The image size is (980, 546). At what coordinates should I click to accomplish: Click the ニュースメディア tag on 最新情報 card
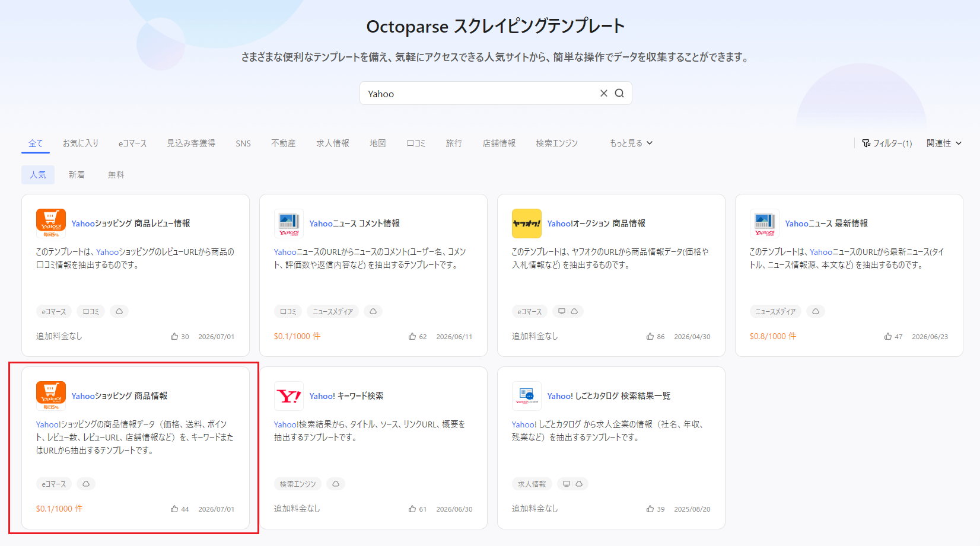(775, 311)
